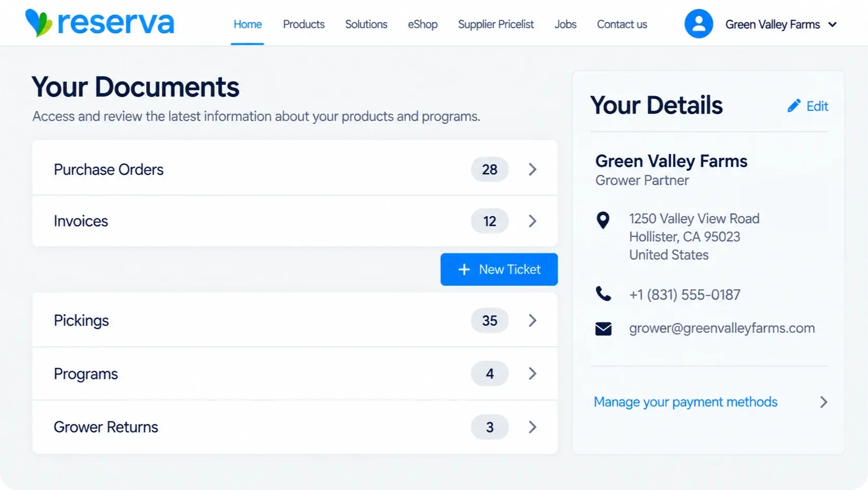Viewport: 868px width, 490px height.
Task: Click the location pin icon
Action: pyautogui.click(x=603, y=221)
